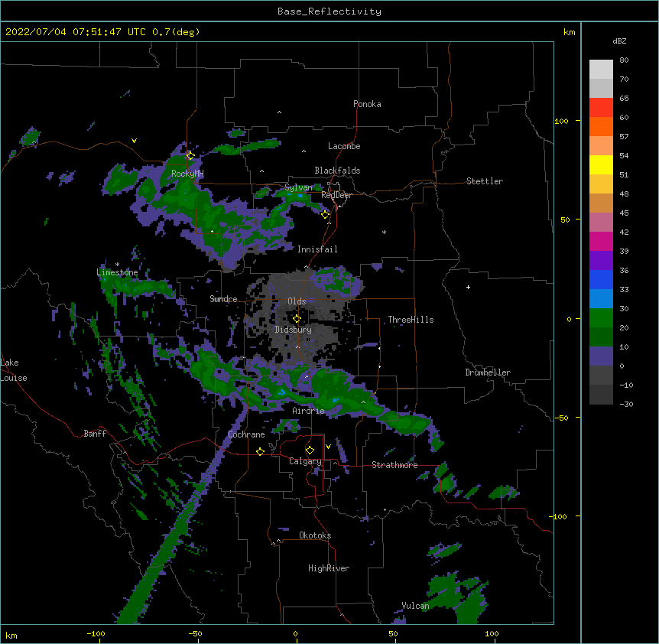This screenshot has height=644, width=659.
Task: Pick the bright green 20-30 dBZ legend swatch
Action: tap(601, 318)
